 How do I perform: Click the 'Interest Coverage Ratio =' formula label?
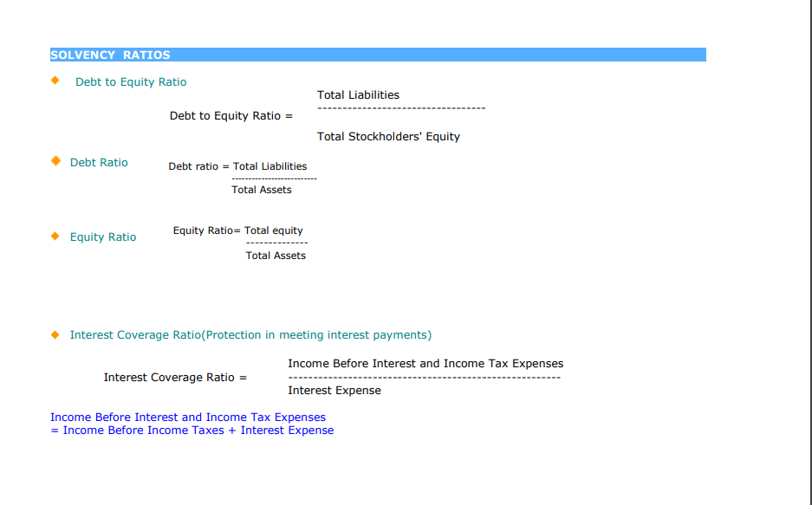click(x=175, y=378)
